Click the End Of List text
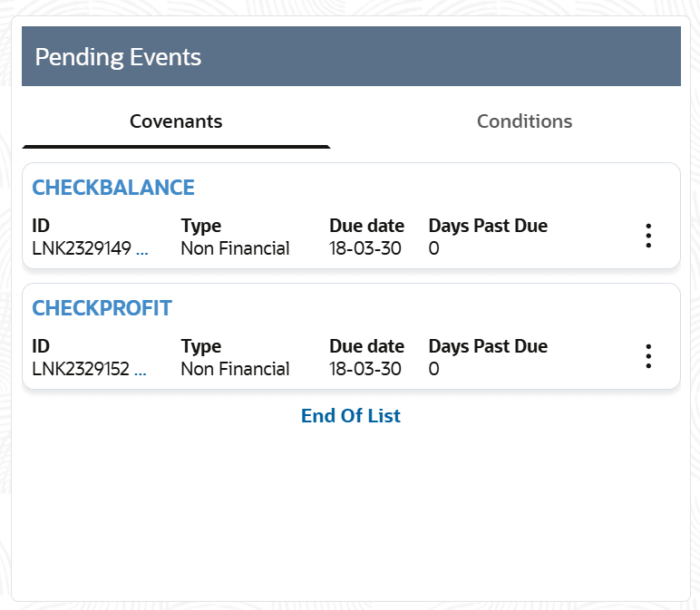 click(x=351, y=416)
